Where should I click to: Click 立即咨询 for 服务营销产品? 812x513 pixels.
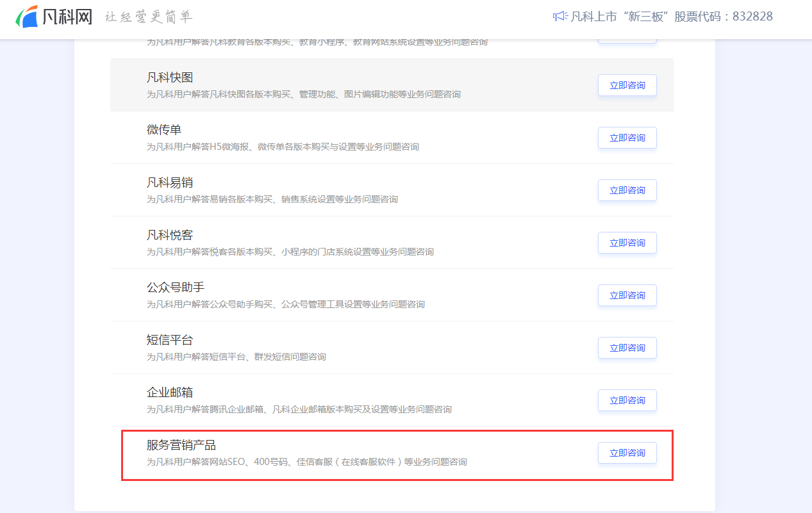pos(627,453)
